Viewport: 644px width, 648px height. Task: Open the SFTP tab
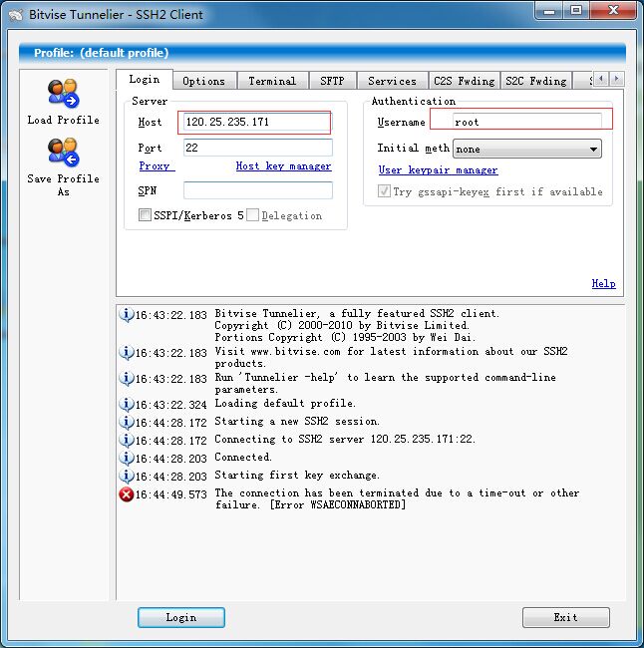332,81
